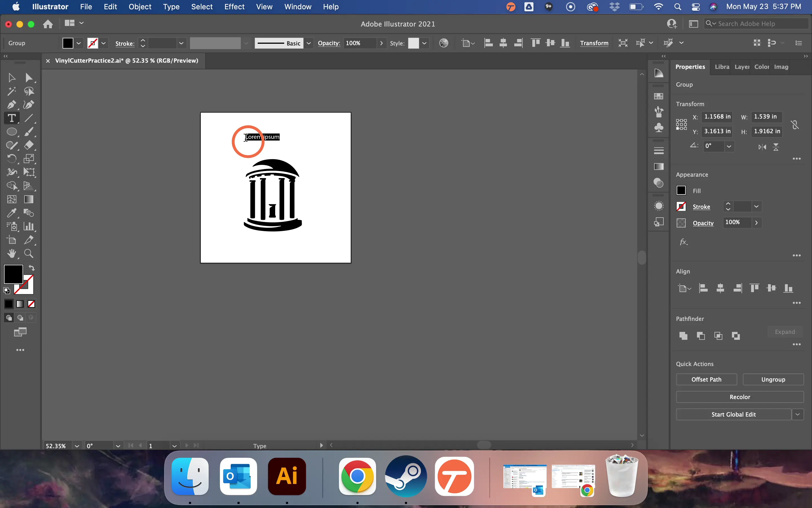Image resolution: width=812 pixels, height=508 pixels.
Task: Click Transform link in control bar
Action: click(x=594, y=43)
